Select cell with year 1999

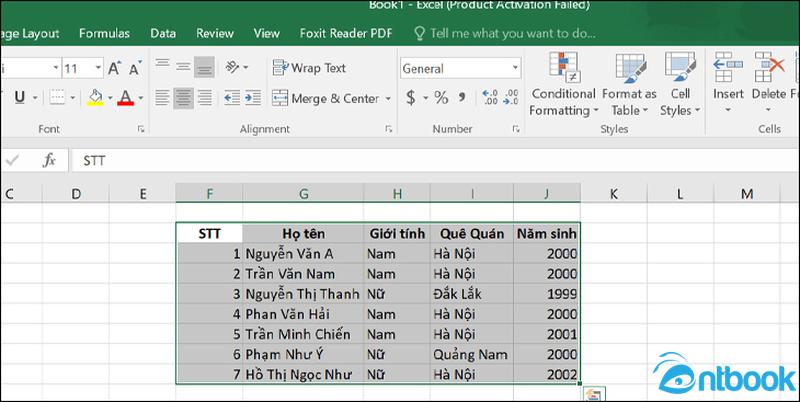pos(546,294)
